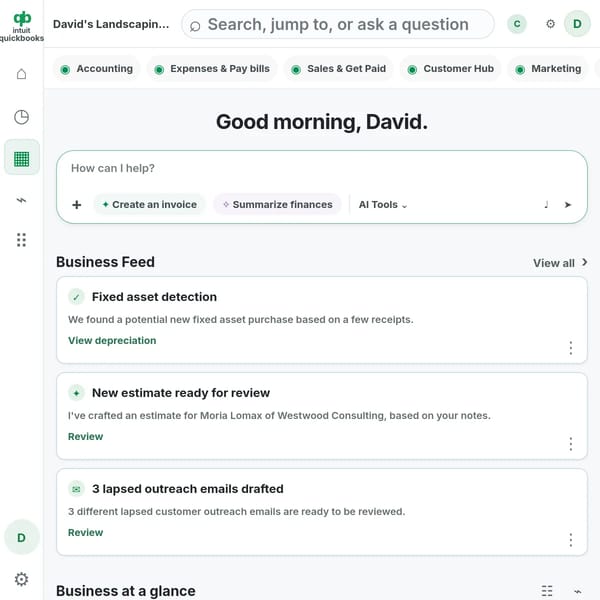600x600 pixels.
Task: Open the gear settings at sidebar bottom
Action: (21, 579)
